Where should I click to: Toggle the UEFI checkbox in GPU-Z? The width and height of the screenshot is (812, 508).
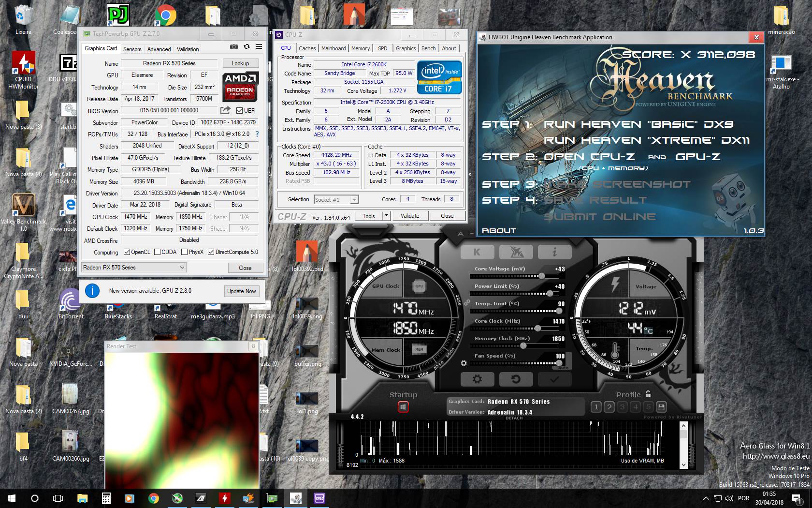click(x=240, y=110)
